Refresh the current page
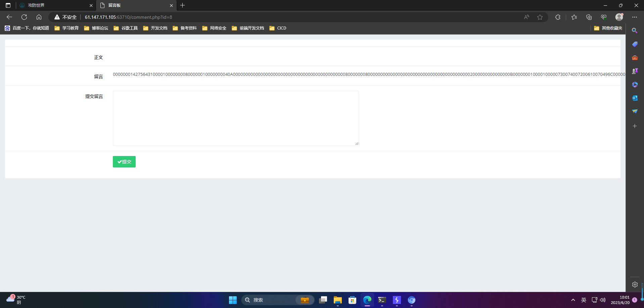Screen dimensions: 644x308 (24, 17)
